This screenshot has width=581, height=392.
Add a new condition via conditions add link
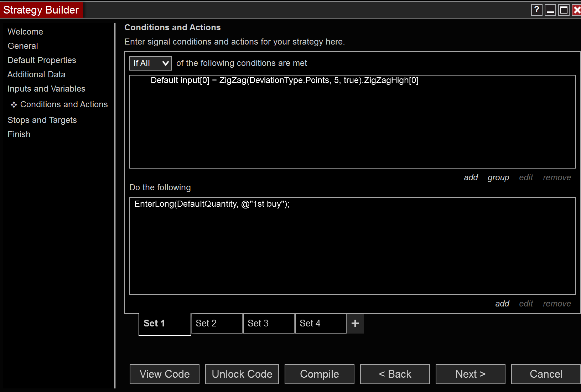471,177
